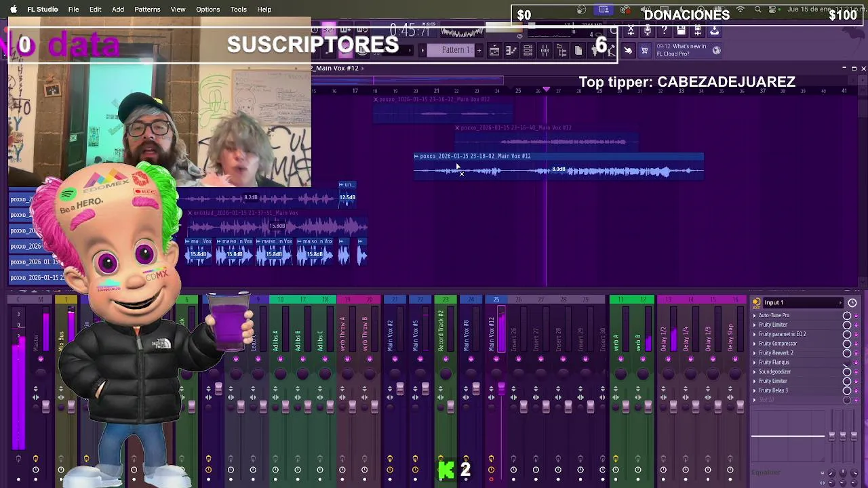Click the Main Vox #12 track volume fader
Image resolution: width=868 pixels, height=488 pixels.
tap(501, 388)
